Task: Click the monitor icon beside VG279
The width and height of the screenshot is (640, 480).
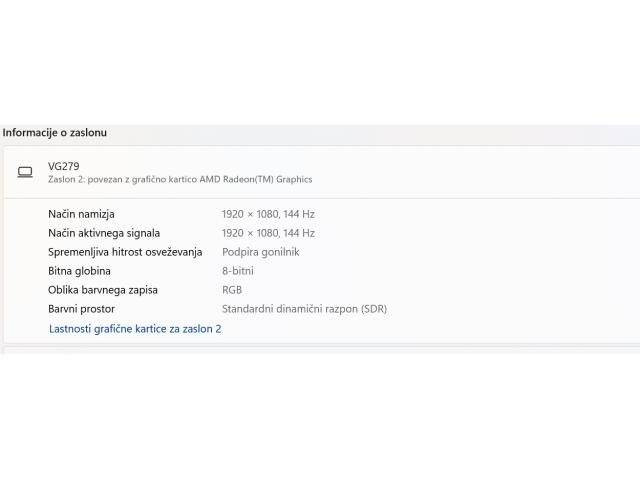Action: (25, 172)
